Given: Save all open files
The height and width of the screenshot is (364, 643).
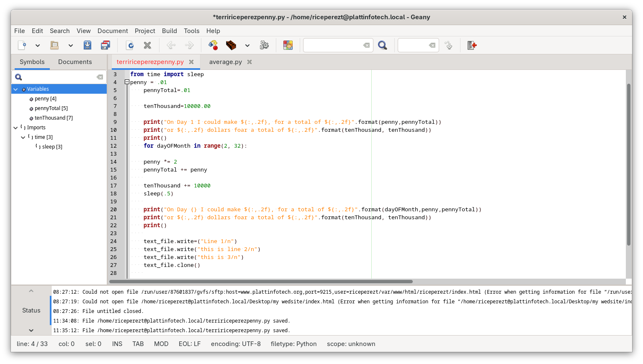Looking at the screenshot, I should (x=105, y=45).
